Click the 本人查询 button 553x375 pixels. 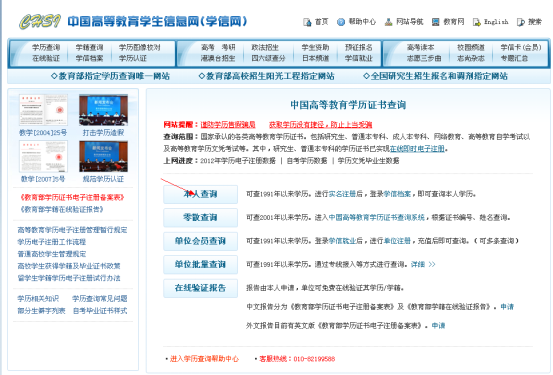coord(200,194)
